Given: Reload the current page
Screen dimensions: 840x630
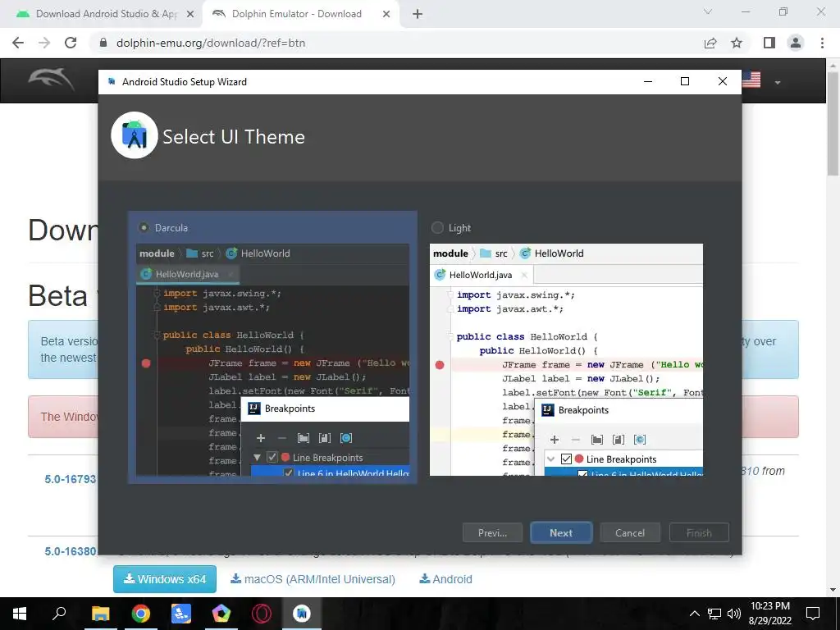Looking at the screenshot, I should coord(71,43).
